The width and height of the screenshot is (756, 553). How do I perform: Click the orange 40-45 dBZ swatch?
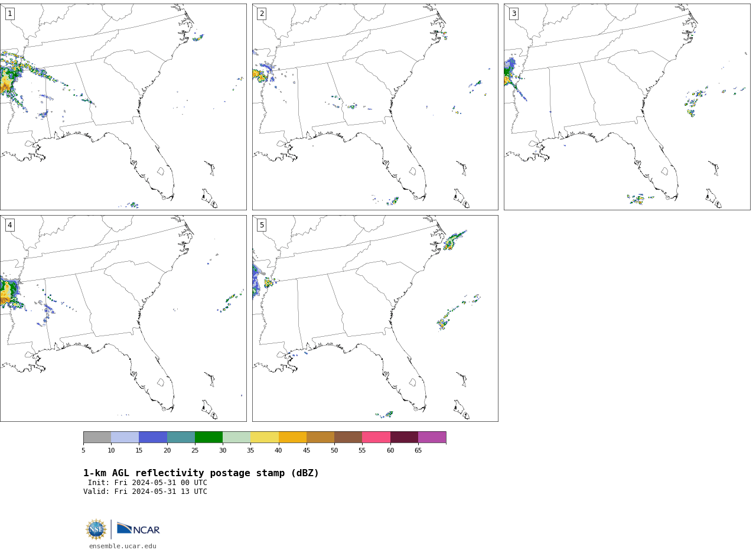coord(292,437)
